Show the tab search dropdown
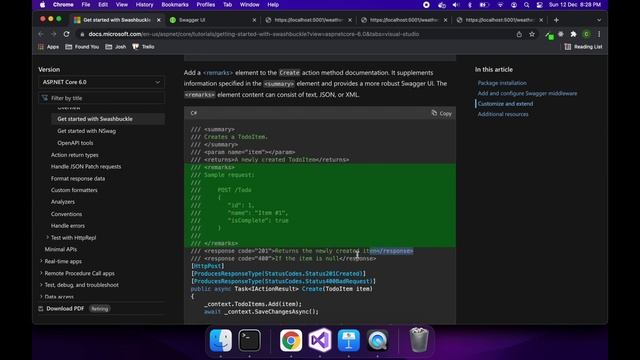This screenshot has height=360, width=640. coord(599,20)
